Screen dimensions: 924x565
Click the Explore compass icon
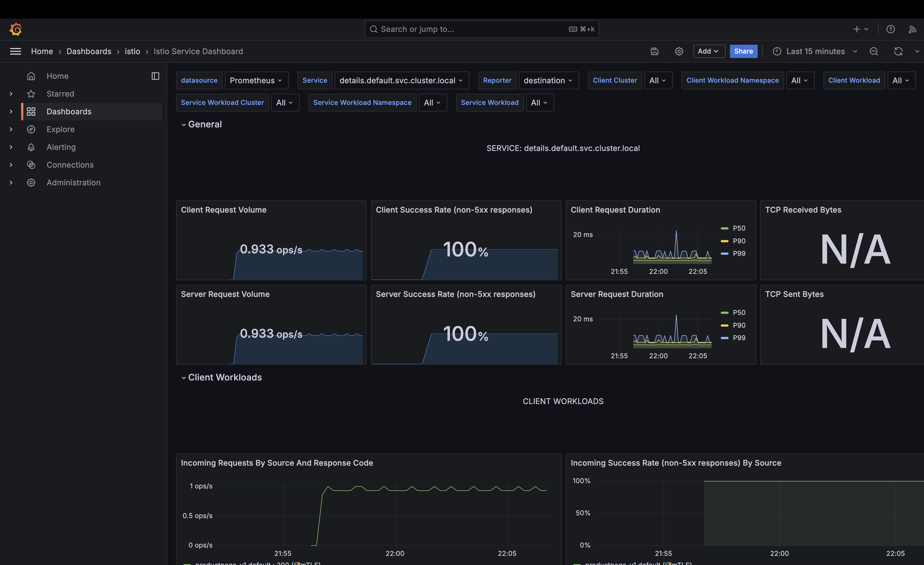click(x=31, y=129)
